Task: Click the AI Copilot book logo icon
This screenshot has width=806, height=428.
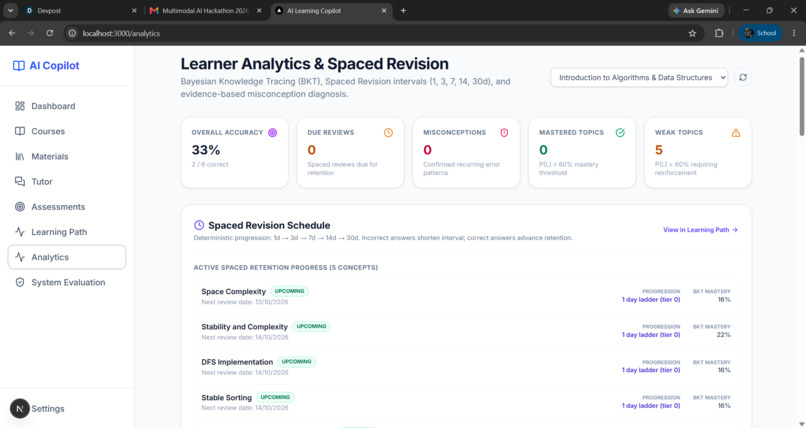Action: pos(19,66)
